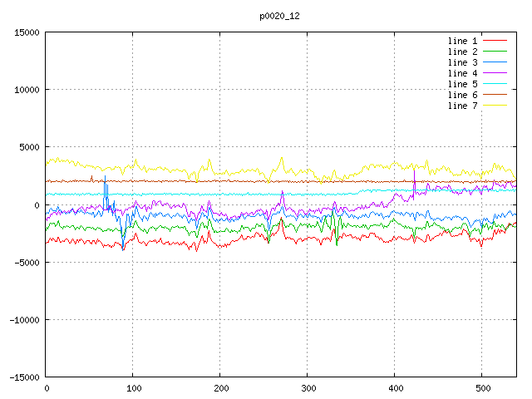
Task: Hide line 5 via its legend label
Action: pyautogui.click(x=462, y=84)
